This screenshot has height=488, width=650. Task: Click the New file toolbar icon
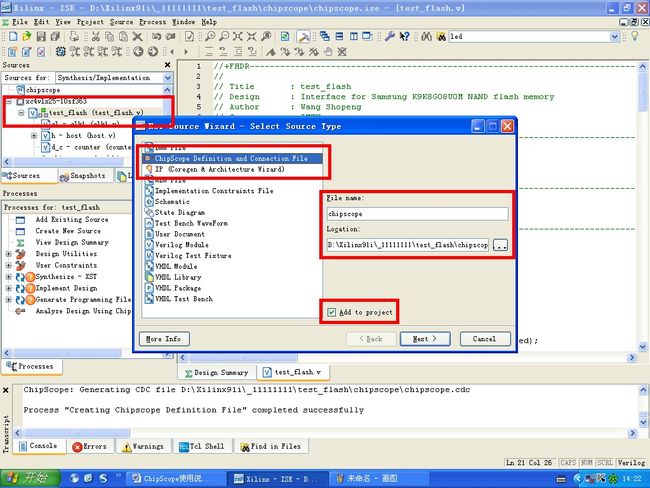(x=13, y=36)
